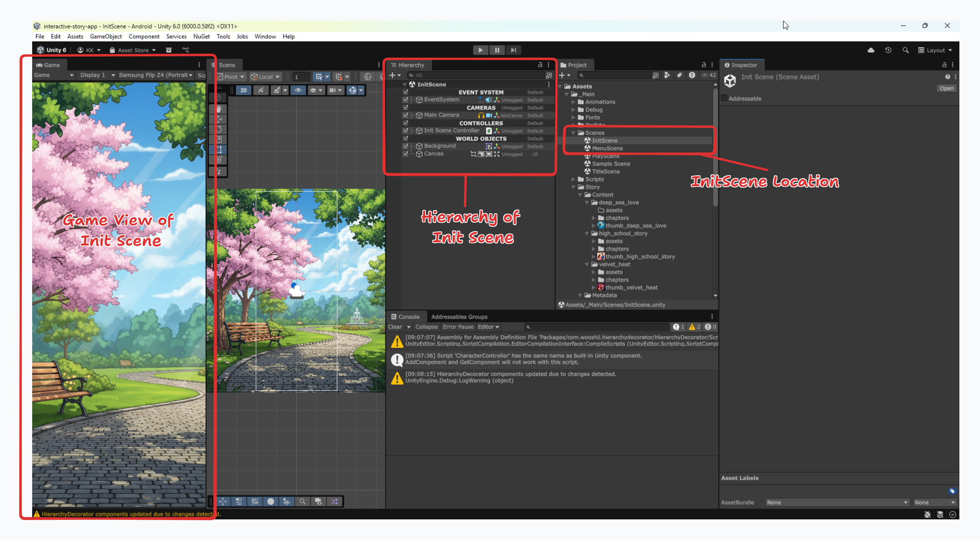Toggle 2D mode in Scene view
This screenshot has width=980, height=540.
243,90
